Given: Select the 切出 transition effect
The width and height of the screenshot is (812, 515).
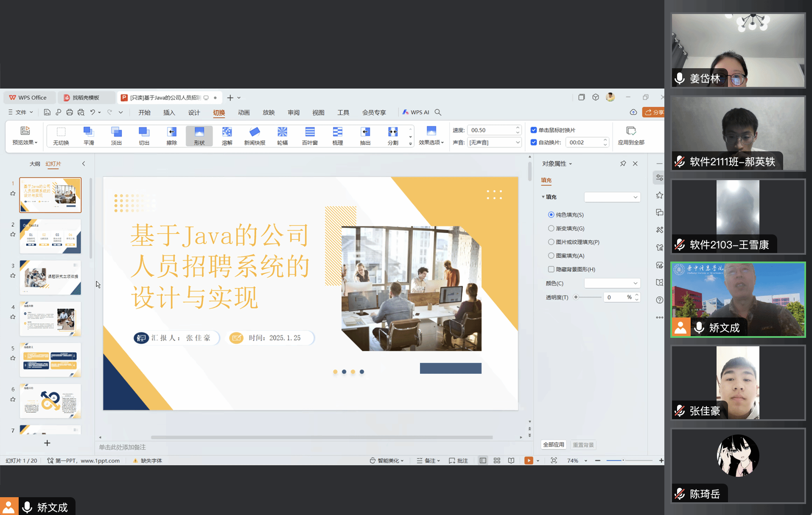Looking at the screenshot, I should [144, 136].
